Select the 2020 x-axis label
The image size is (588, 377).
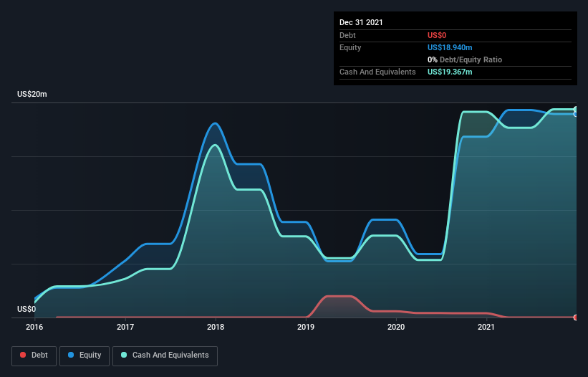click(x=396, y=327)
